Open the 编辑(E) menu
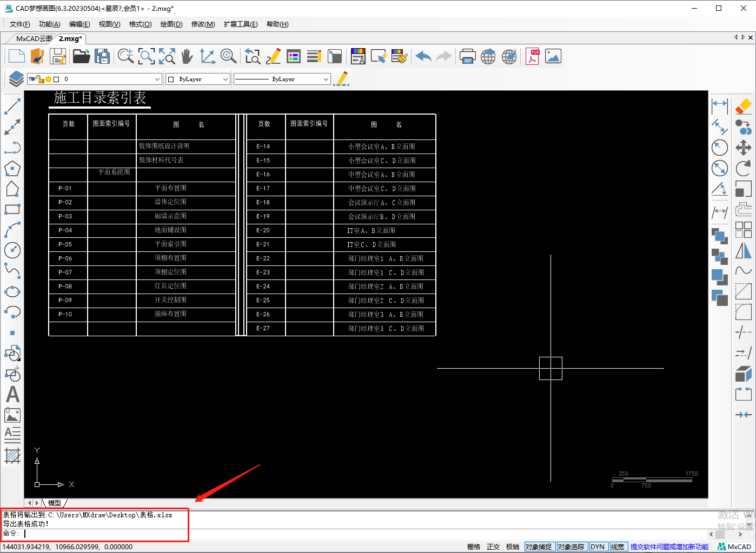The image size is (756, 553). click(x=79, y=24)
